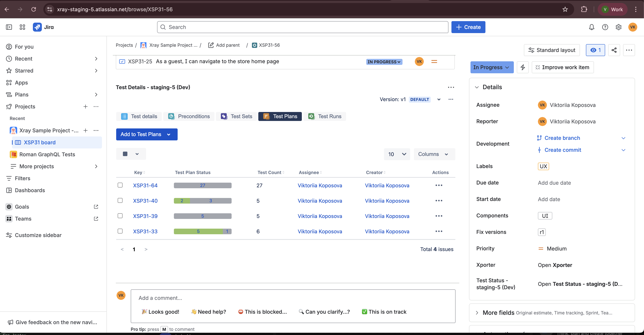Switch to the Test Runs tab
Viewport: 644px width, 335px height.
point(325,116)
